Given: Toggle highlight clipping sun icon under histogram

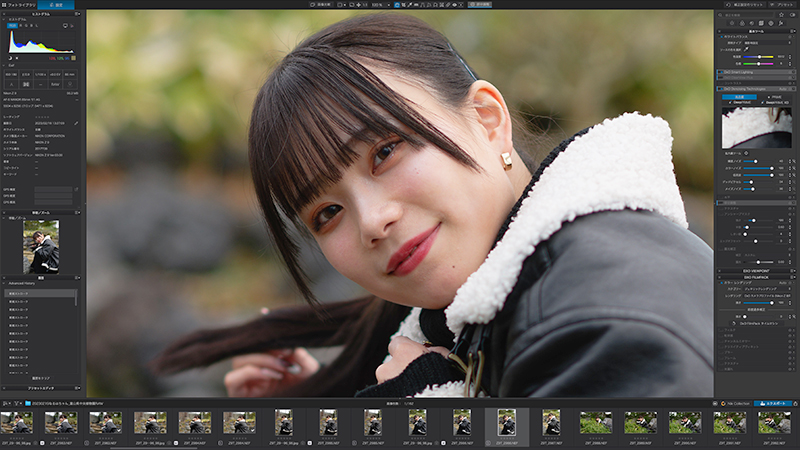Looking at the screenshot, I should click(x=16, y=58).
